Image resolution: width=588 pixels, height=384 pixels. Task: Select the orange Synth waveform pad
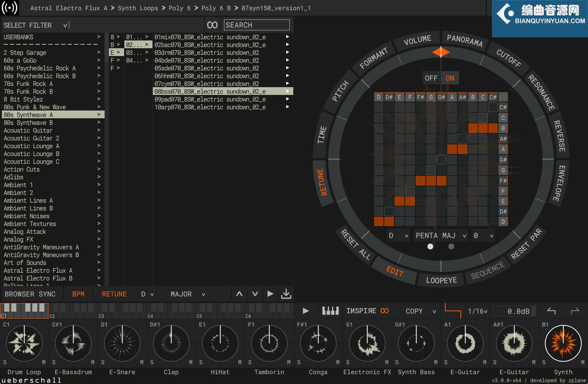tap(563, 344)
